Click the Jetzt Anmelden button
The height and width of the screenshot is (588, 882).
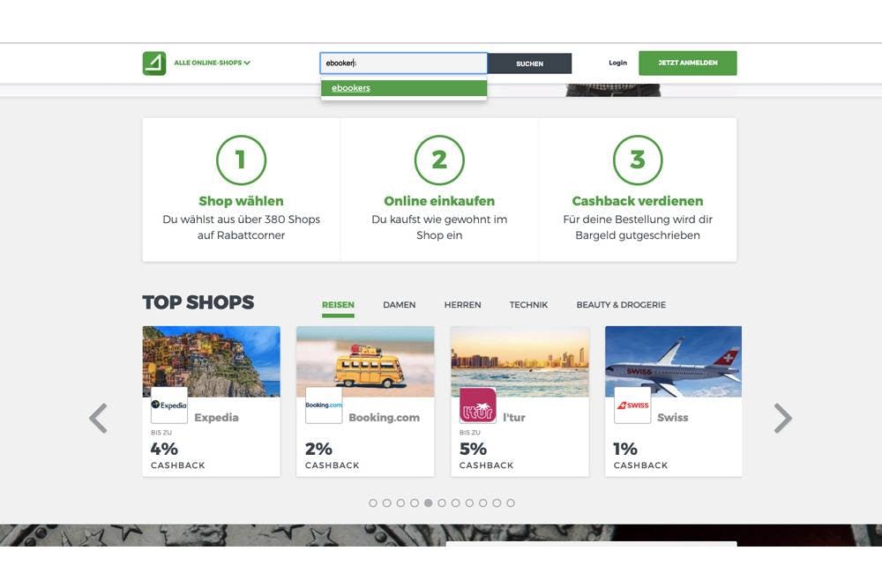click(x=687, y=63)
